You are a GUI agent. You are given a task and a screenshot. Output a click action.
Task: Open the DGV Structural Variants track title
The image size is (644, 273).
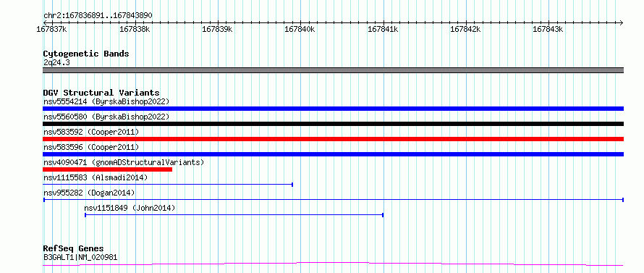coord(101,93)
